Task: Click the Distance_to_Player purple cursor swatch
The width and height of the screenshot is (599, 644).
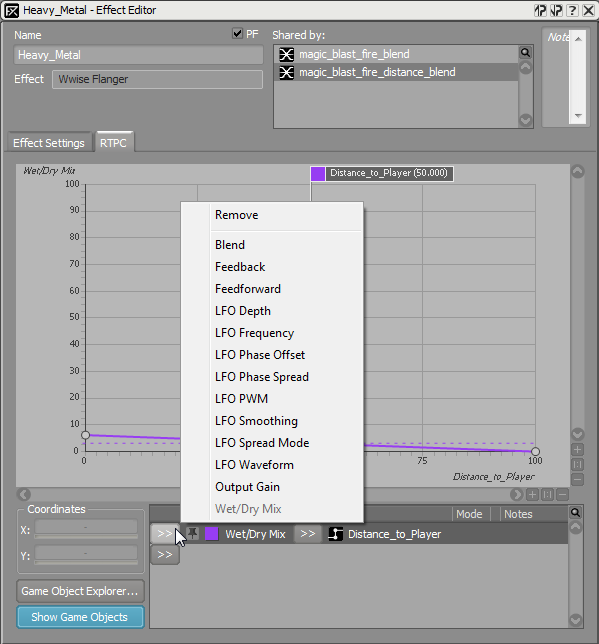Action: pos(318,173)
